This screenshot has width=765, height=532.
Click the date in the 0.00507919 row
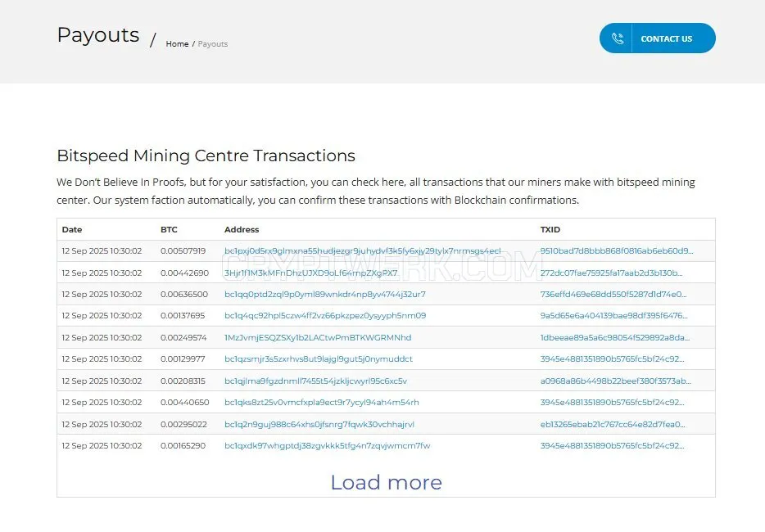(x=102, y=250)
